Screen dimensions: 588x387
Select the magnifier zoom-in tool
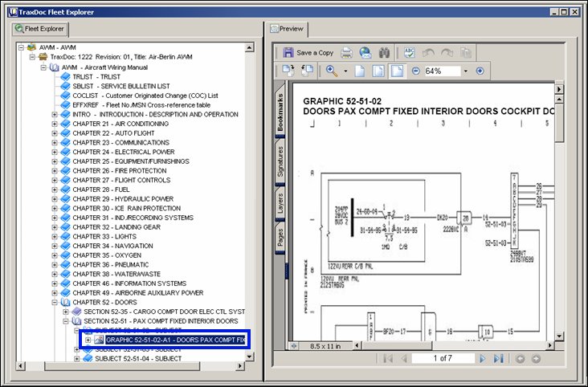click(332, 71)
